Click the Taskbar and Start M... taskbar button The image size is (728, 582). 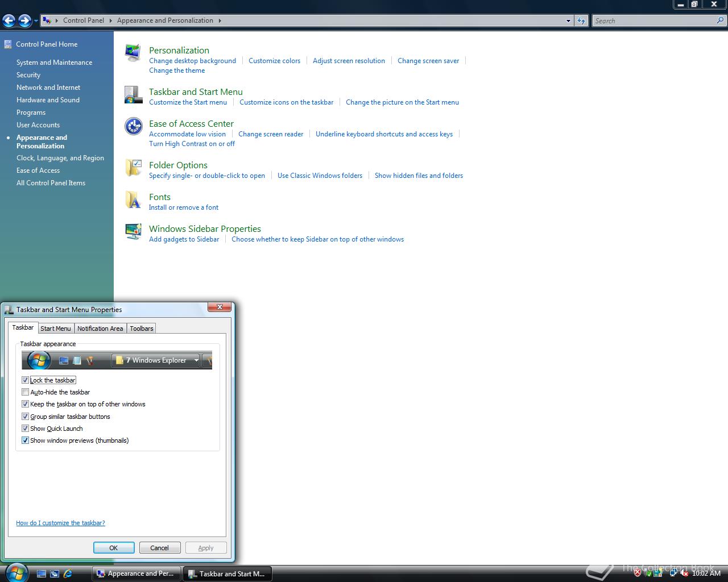(227, 573)
